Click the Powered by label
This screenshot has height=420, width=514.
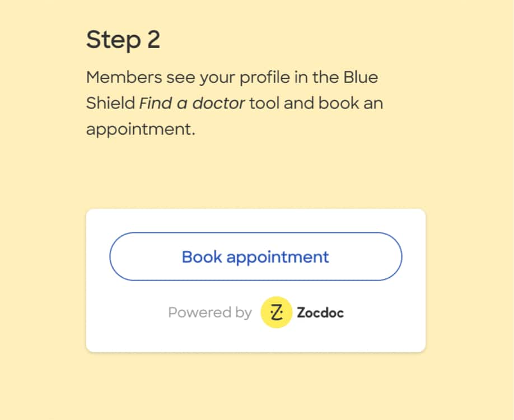click(210, 312)
